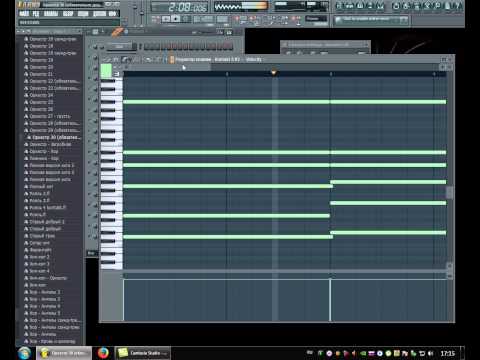The width and height of the screenshot is (480, 360).
Task: Select browser item 'Оркестр 24'
Action: (x=41, y=95)
